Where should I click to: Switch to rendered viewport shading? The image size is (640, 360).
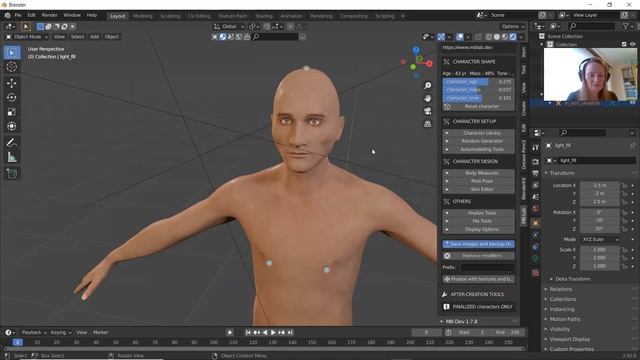point(513,37)
